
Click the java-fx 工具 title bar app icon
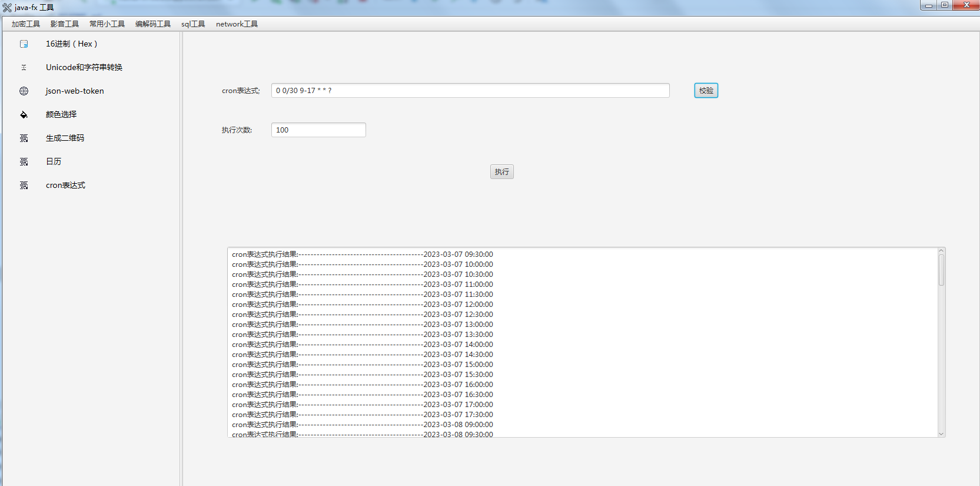tap(7, 8)
